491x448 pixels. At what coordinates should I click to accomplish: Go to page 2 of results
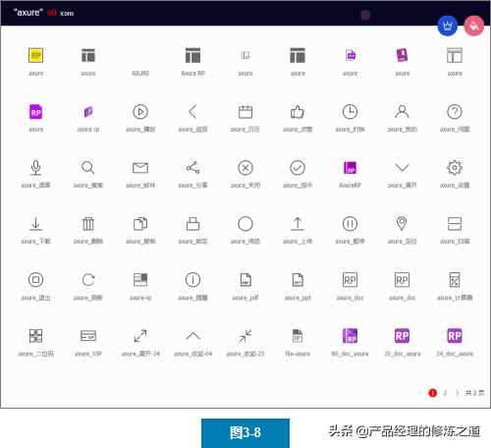[445, 393]
